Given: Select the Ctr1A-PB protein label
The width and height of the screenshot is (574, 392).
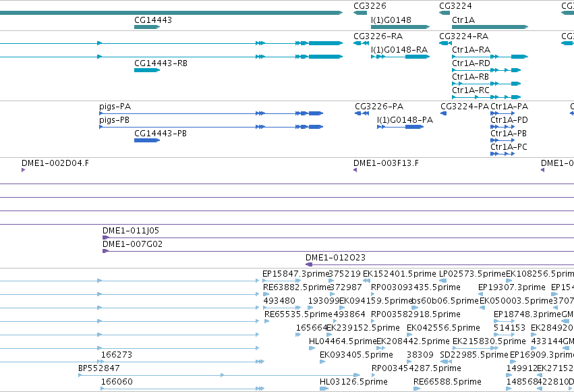Looking at the screenshot, I should (509, 134).
